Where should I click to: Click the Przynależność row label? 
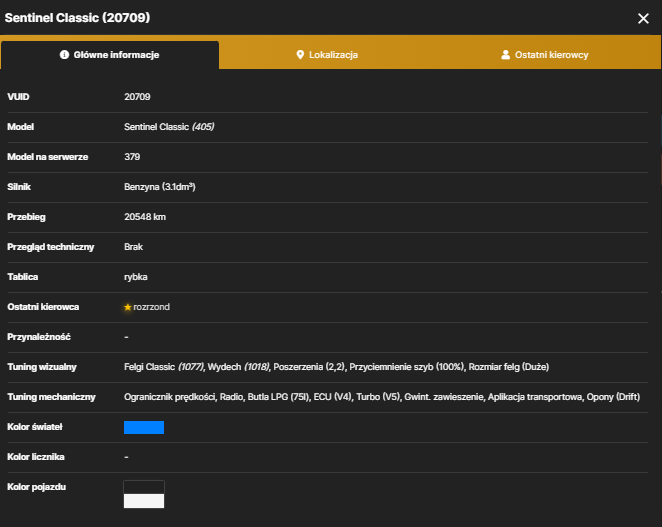(x=39, y=337)
